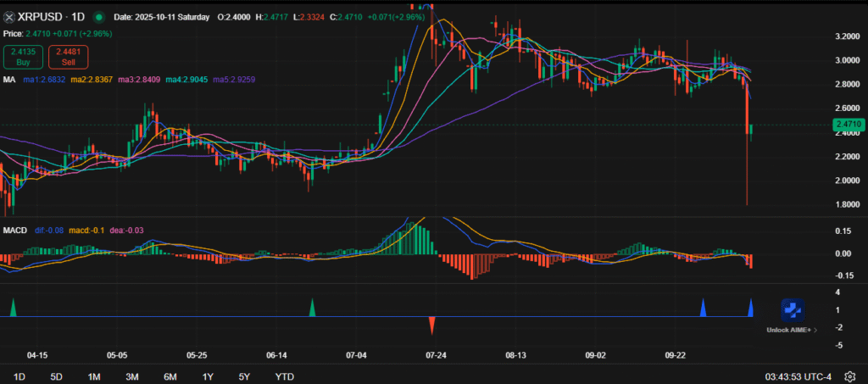
Task: Open the MACD indicator settings label
Action: (14, 231)
